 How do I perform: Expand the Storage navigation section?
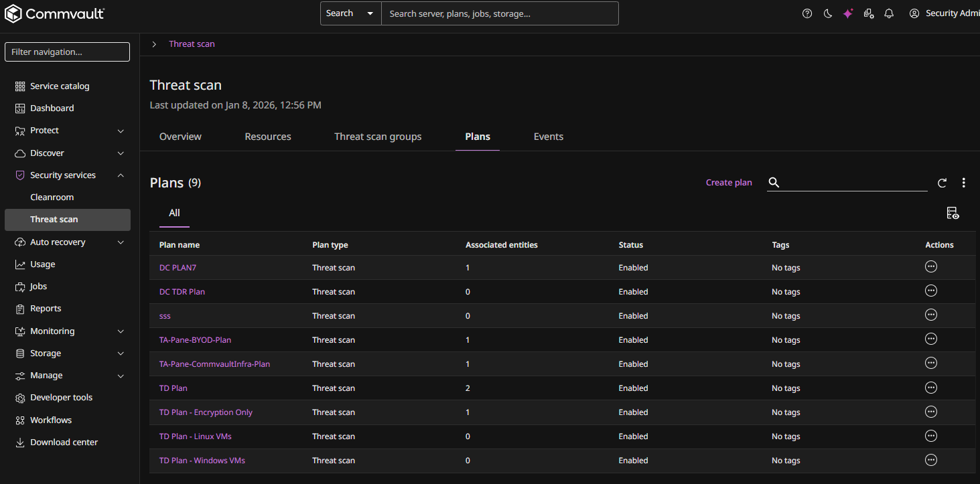click(x=121, y=353)
